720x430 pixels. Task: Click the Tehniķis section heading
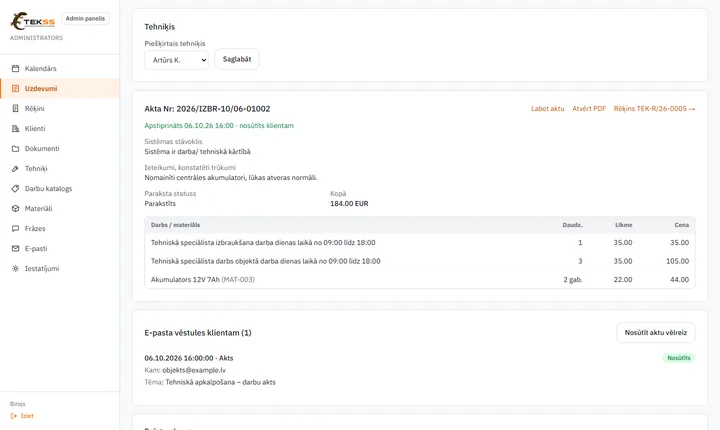(160, 27)
